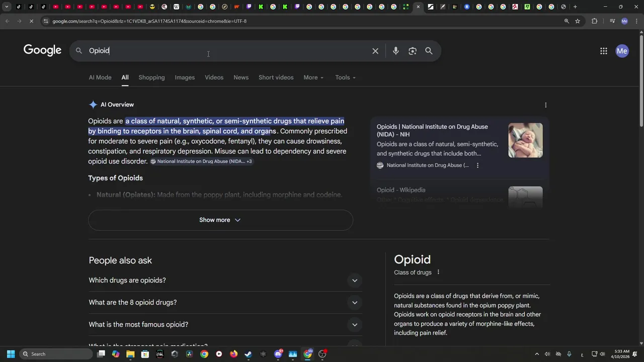Open more options for the NIDA source card

click(x=477, y=165)
